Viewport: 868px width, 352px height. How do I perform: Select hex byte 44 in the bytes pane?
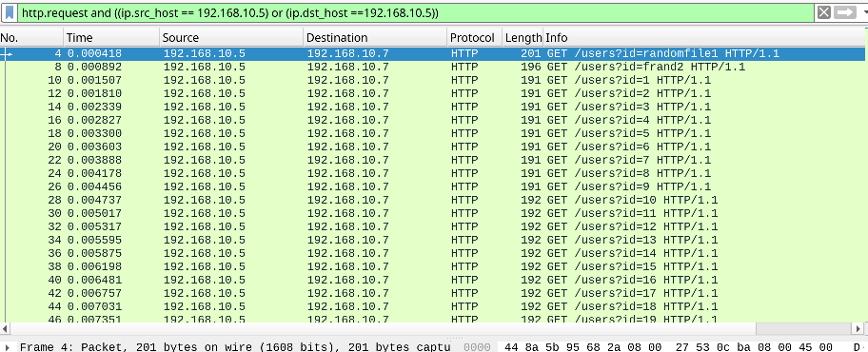point(511,347)
